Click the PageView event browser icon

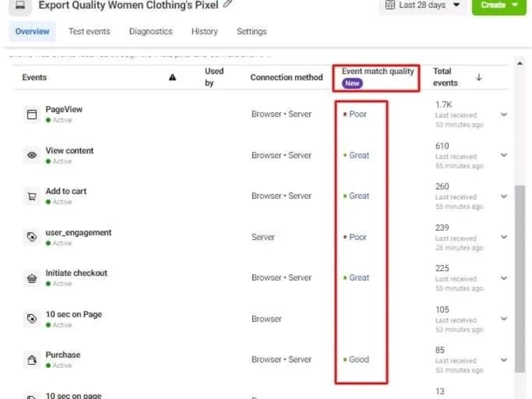click(32, 114)
